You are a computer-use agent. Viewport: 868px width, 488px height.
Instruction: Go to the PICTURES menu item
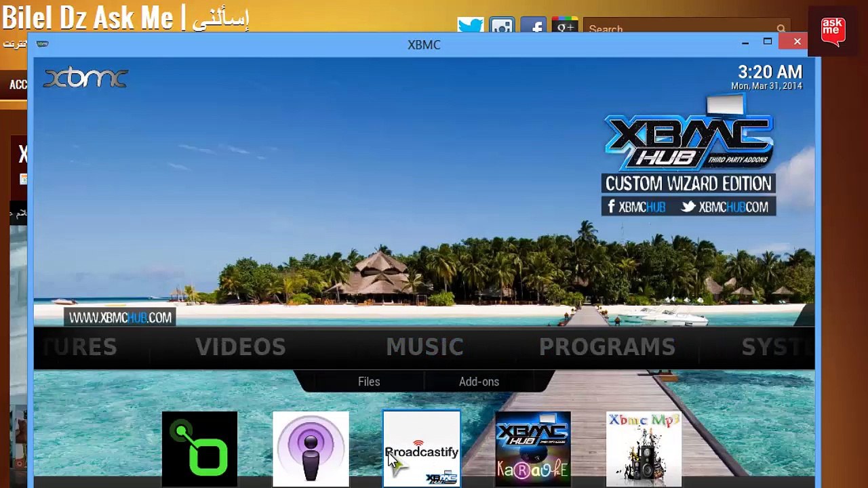tap(79, 347)
